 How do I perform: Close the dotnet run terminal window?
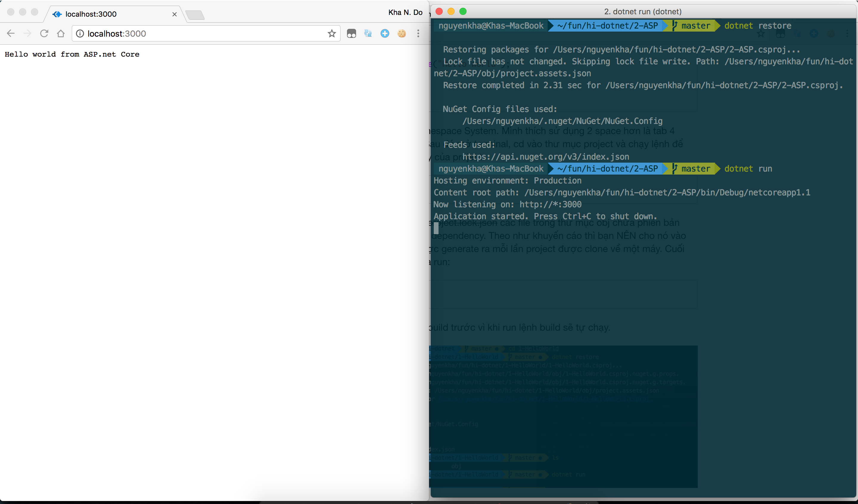click(439, 12)
